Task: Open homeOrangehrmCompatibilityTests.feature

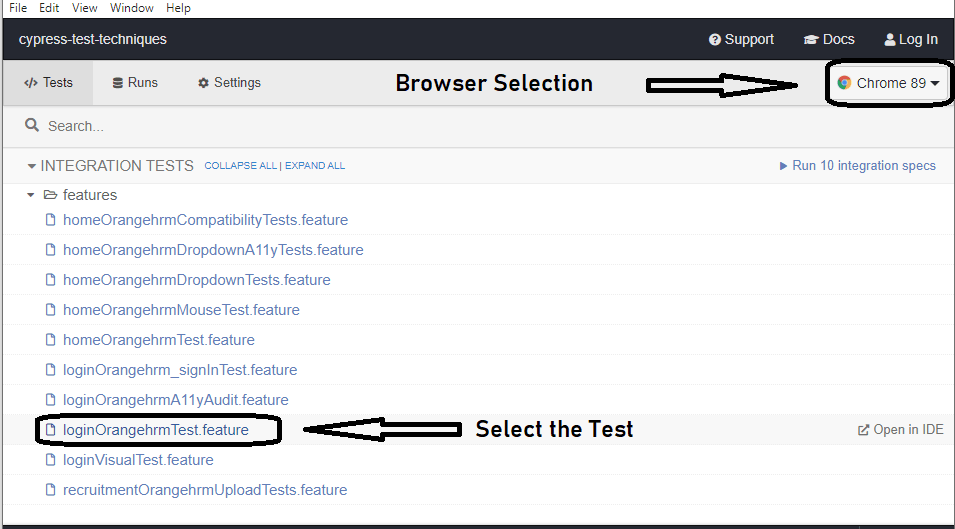Action: 205,220
